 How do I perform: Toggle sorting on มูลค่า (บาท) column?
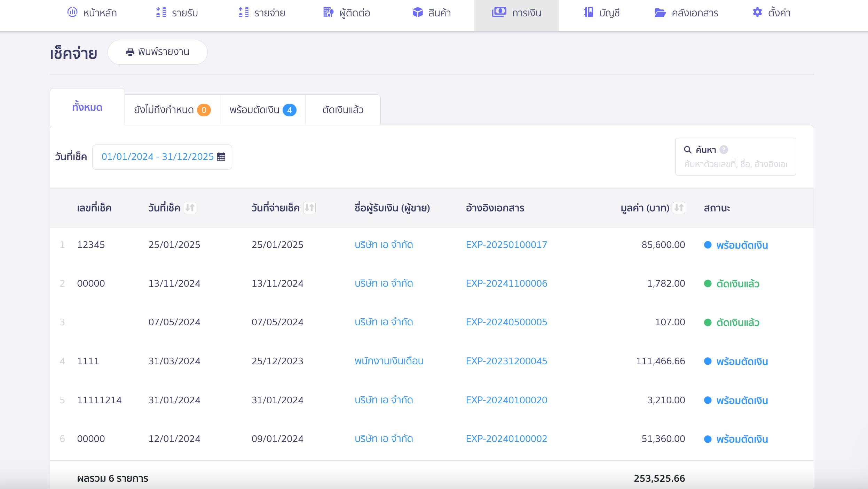(x=679, y=208)
